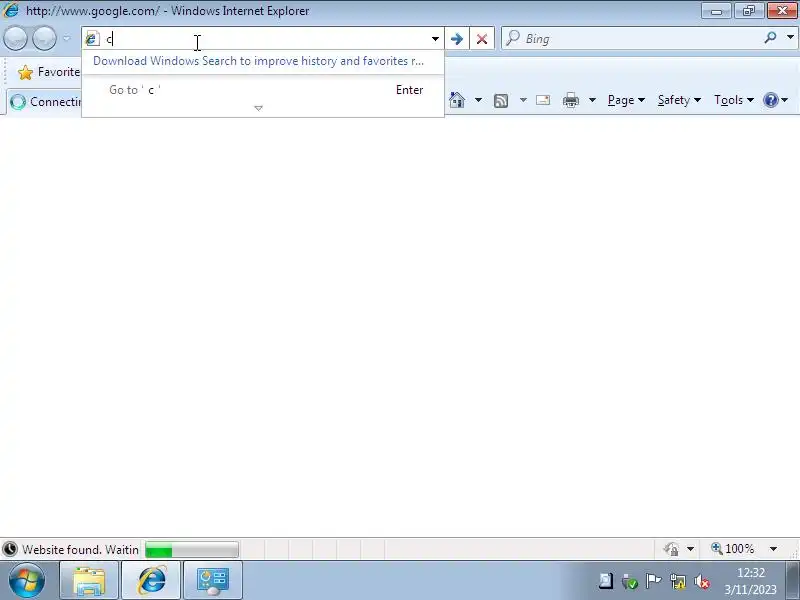The width and height of the screenshot is (800, 600).
Task: Click the status bar clock icon
Action: (x=10, y=549)
